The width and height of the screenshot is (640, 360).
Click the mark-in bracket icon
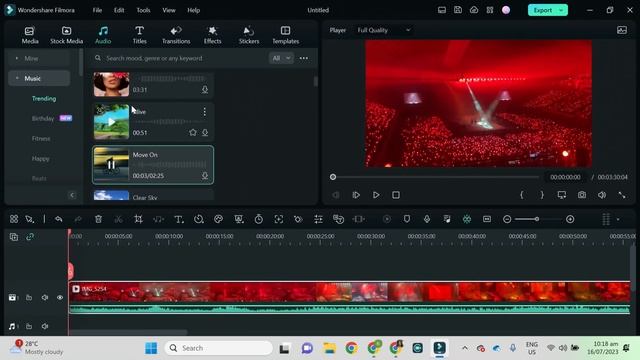click(x=522, y=195)
